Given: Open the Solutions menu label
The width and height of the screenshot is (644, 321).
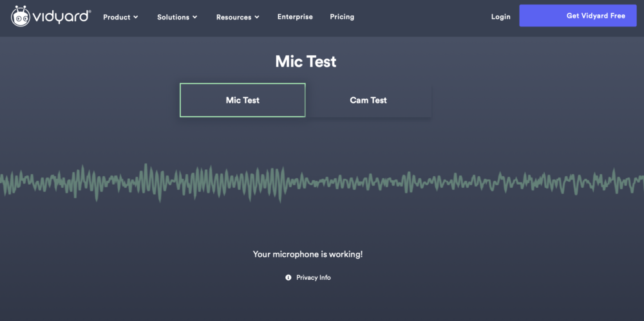Looking at the screenshot, I should [173, 17].
